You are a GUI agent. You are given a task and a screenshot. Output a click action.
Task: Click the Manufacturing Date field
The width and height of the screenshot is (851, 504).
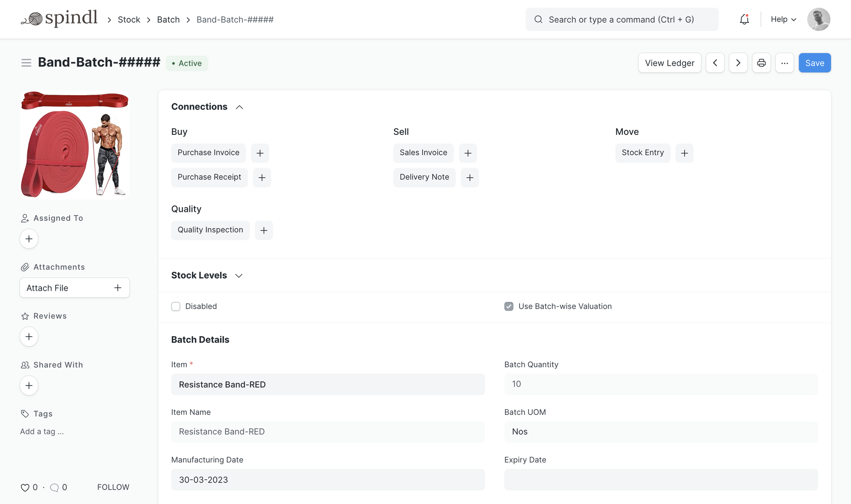[328, 480]
